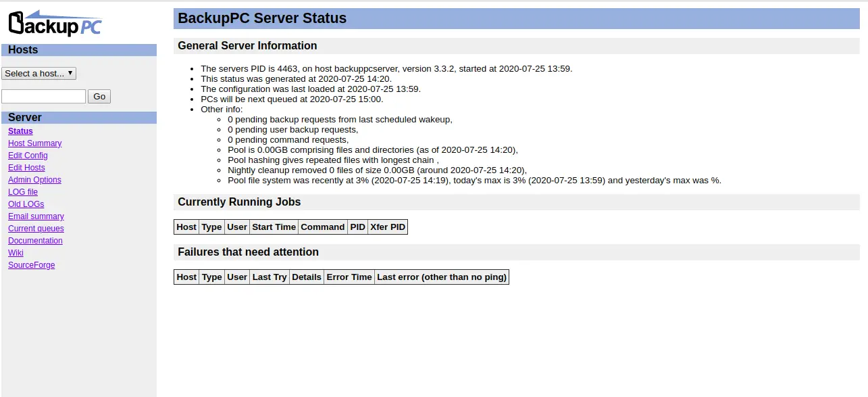This screenshot has height=397, width=868.
Task: Click the status was generated line
Action: [296, 79]
